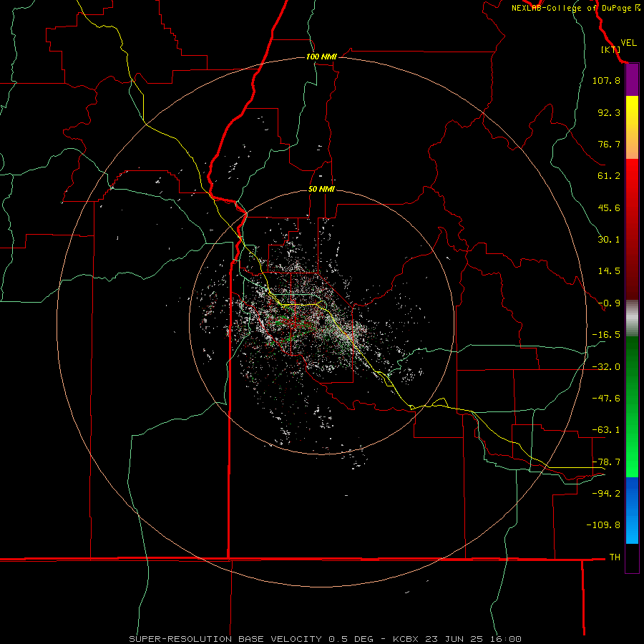Image resolution: width=644 pixels, height=644 pixels.
Task: Click the 30.1 velocity scale value
Action: pyautogui.click(x=609, y=240)
